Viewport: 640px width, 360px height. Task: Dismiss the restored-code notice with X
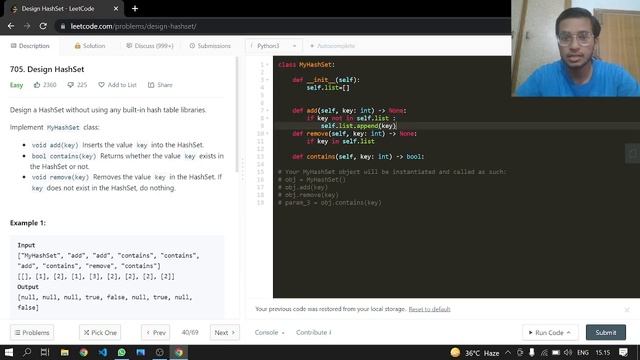pos(627,310)
